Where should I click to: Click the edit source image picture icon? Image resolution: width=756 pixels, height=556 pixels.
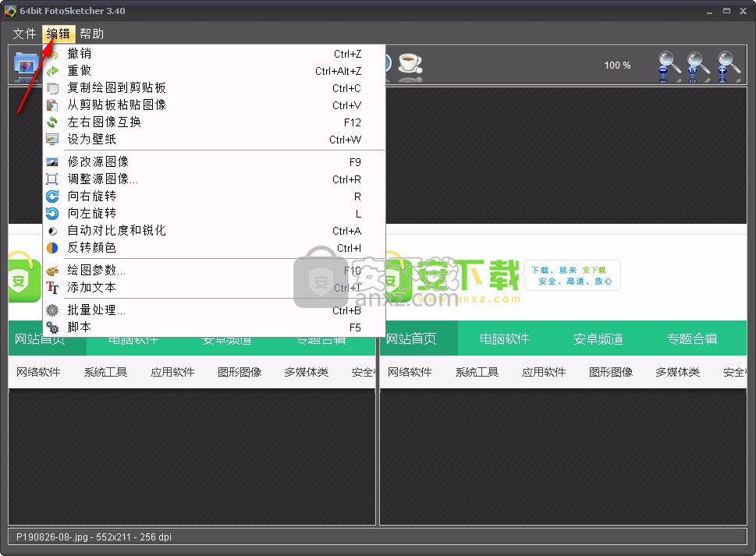52,162
